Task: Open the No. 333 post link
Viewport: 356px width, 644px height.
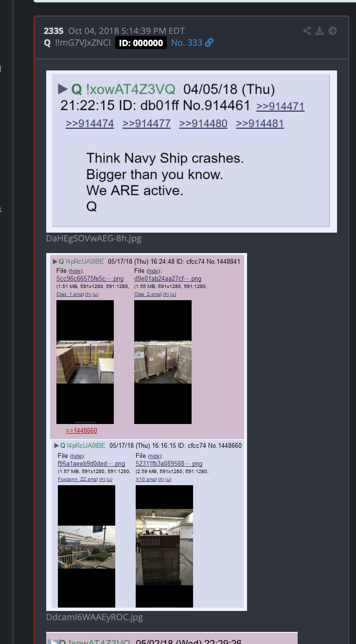Action: click(187, 43)
